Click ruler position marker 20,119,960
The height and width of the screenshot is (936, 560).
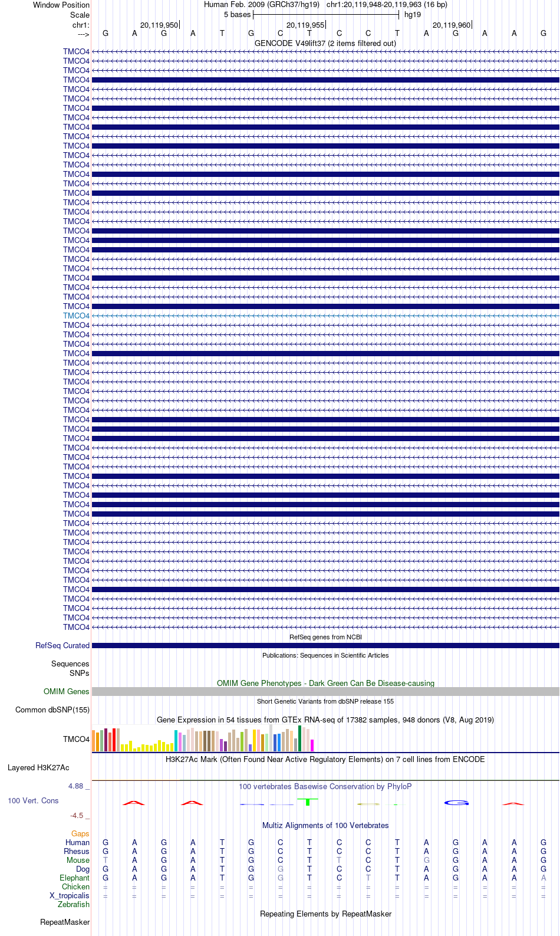[x=452, y=25]
